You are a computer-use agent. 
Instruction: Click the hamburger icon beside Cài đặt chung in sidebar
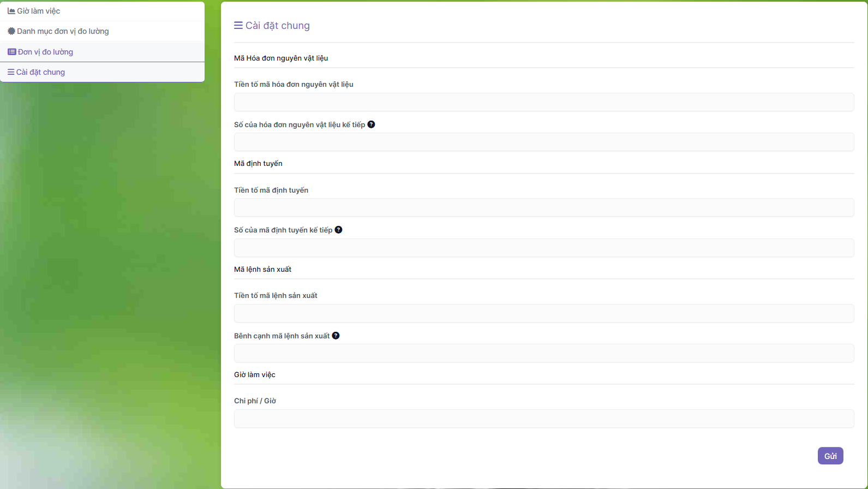11,72
